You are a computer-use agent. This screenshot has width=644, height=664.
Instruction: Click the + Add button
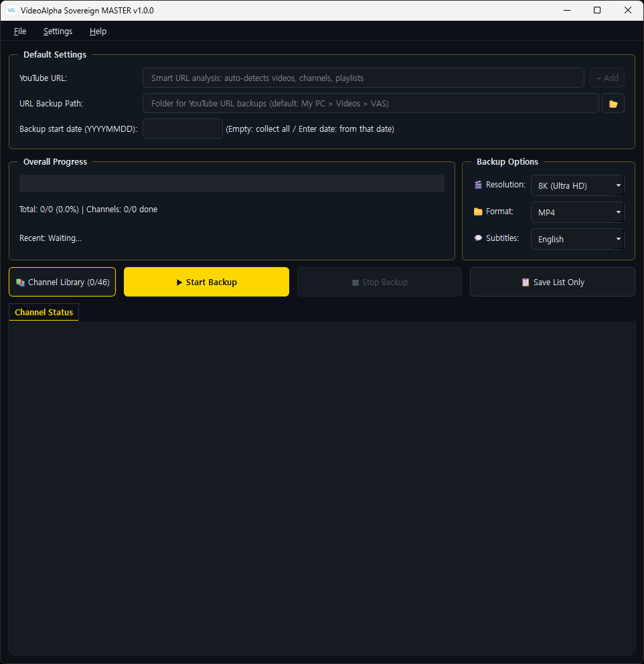click(x=607, y=78)
